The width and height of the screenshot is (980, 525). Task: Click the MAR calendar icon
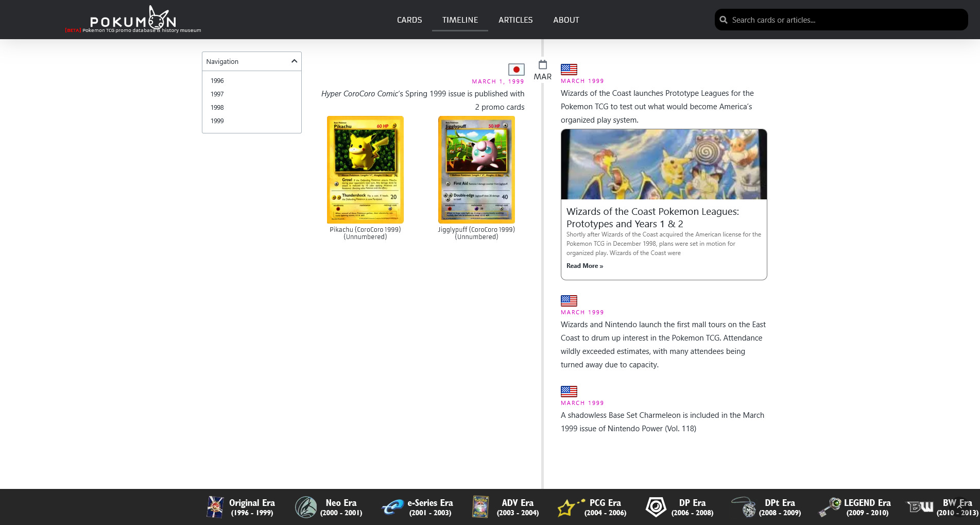[543, 65]
